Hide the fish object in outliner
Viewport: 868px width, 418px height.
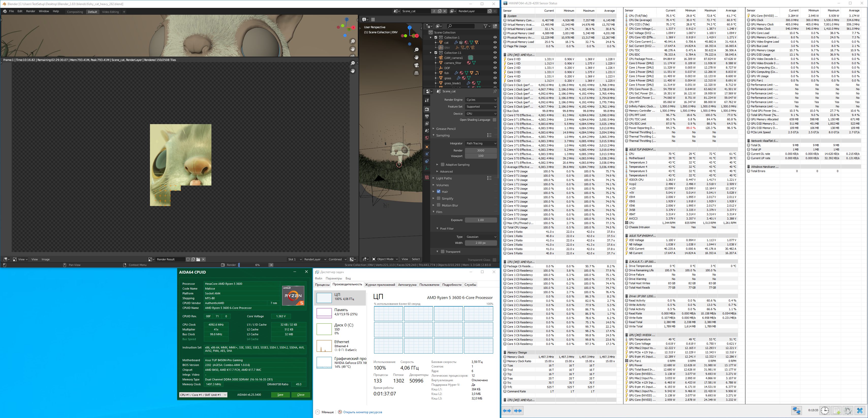(x=495, y=73)
